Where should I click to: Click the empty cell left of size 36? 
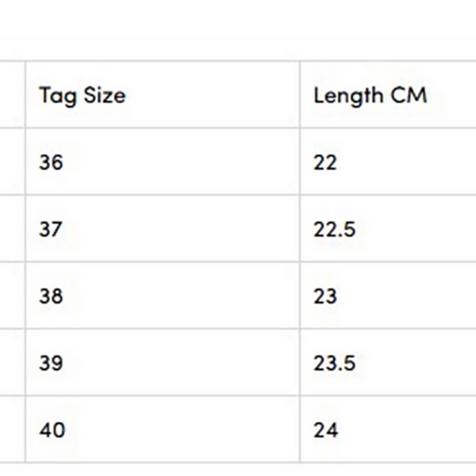(x=12, y=162)
